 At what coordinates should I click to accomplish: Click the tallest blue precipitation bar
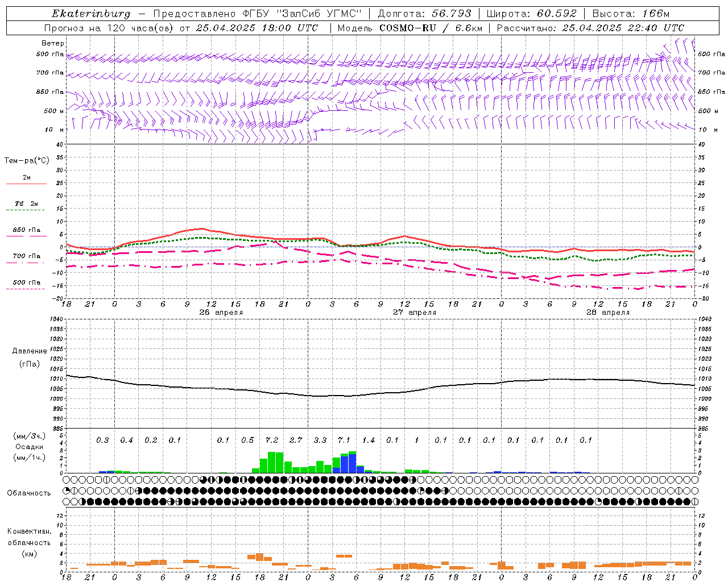pyautogui.click(x=353, y=464)
